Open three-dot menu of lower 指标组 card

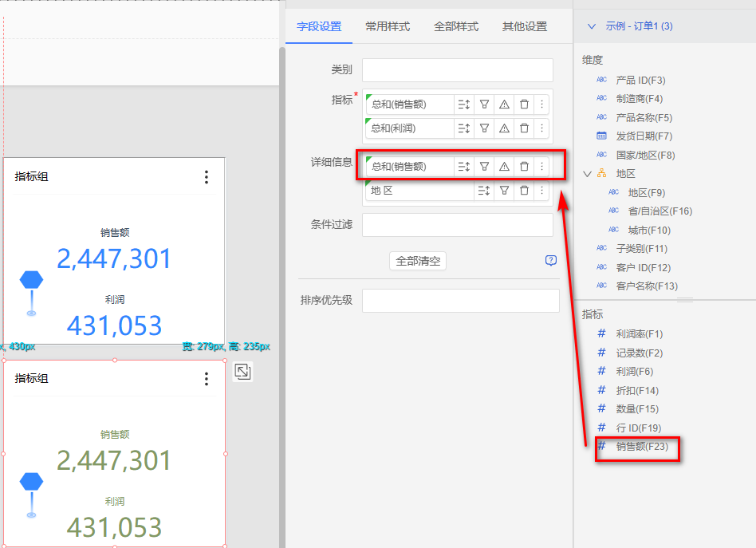tap(207, 378)
